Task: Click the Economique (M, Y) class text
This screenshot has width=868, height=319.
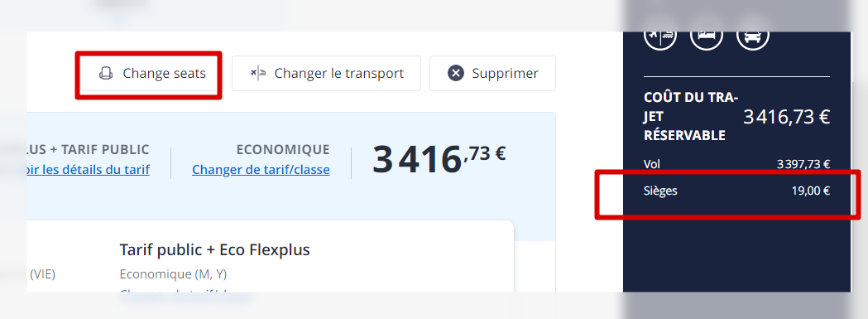Action: point(173,274)
